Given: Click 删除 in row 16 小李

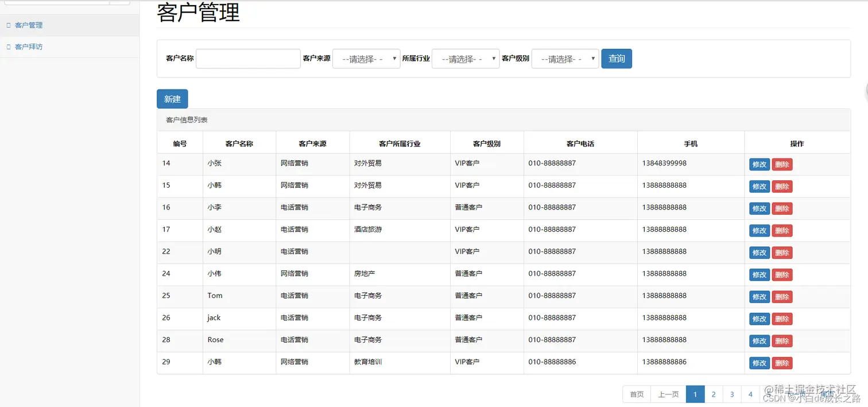Looking at the screenshot, I should click(782, 209).
